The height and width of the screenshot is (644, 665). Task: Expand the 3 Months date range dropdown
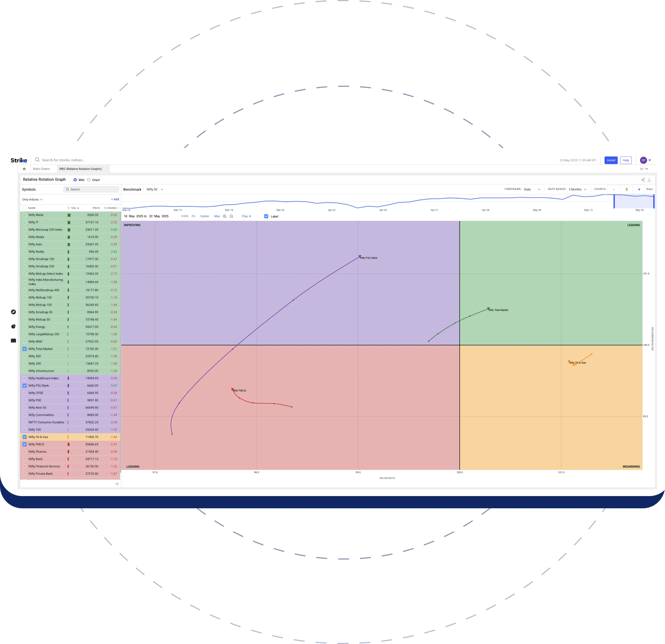click(577, 189)
